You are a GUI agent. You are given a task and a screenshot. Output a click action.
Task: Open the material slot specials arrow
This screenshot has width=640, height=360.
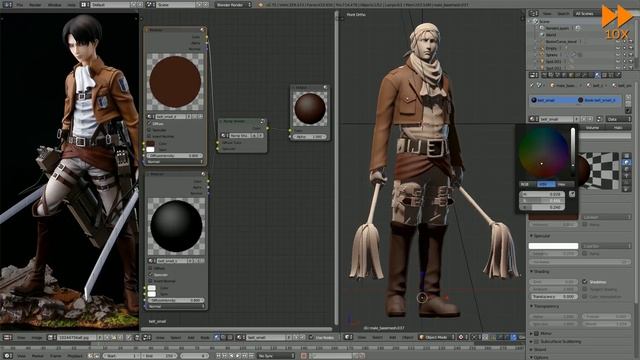628,111
